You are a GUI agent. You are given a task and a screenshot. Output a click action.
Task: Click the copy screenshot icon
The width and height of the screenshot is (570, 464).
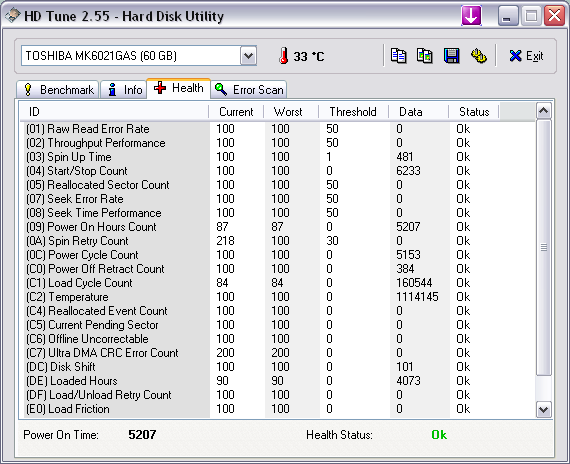point(425,56)
